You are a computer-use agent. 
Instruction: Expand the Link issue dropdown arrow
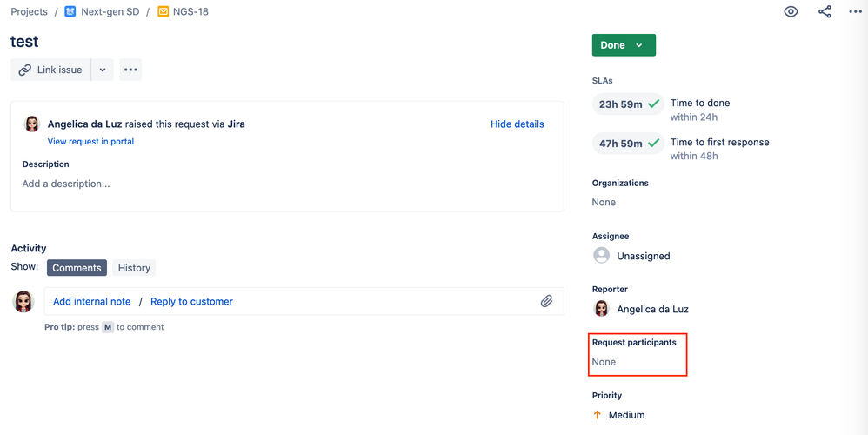pos(103,70)
